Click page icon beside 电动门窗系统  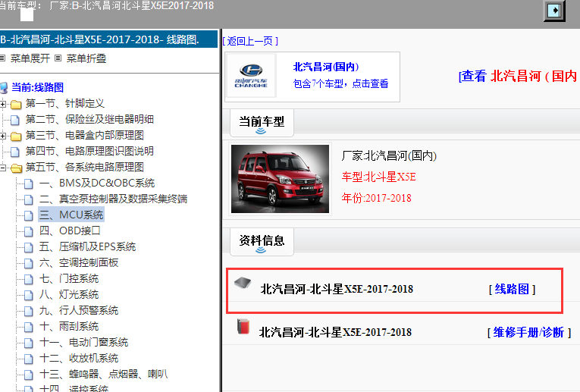pyautogui.click(x=29, y=343)
